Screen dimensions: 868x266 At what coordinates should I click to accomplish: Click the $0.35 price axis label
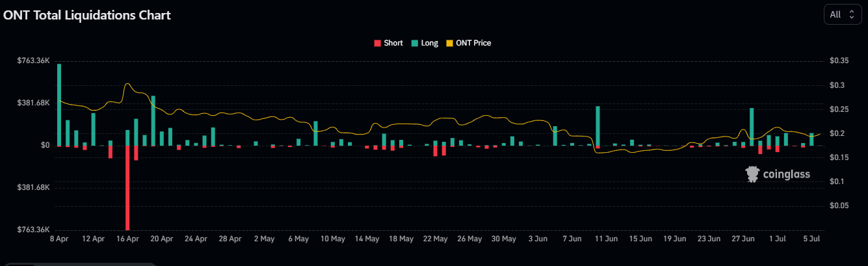(x=839, y=60)
